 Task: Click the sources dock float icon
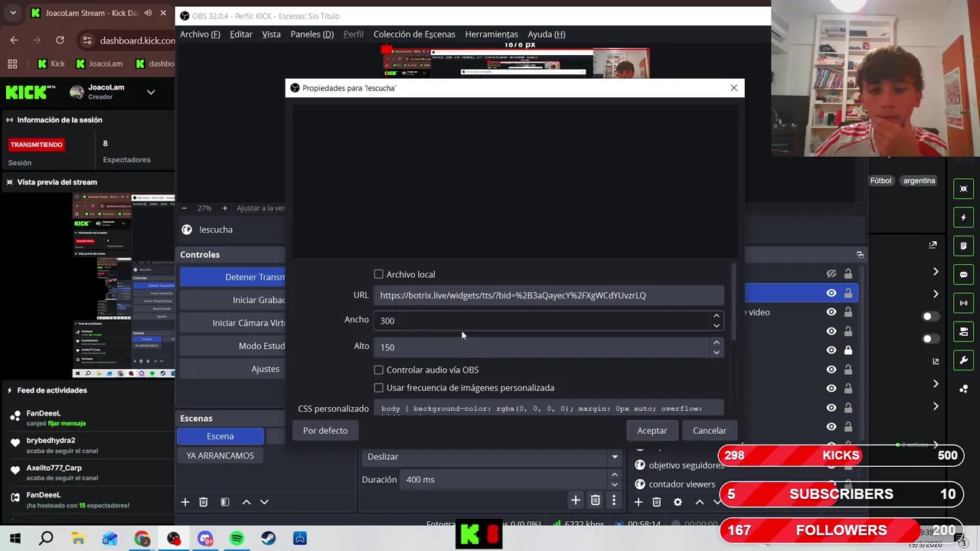[860, 255]
